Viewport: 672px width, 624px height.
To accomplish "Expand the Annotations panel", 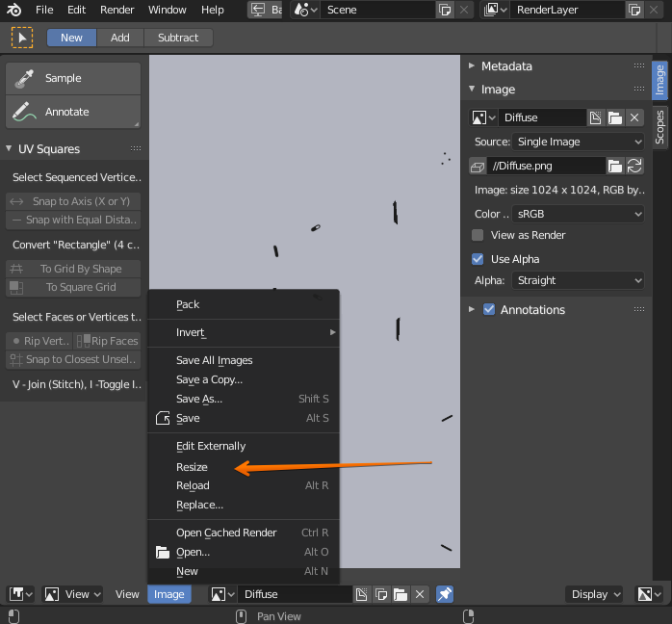I will [472, 309].
